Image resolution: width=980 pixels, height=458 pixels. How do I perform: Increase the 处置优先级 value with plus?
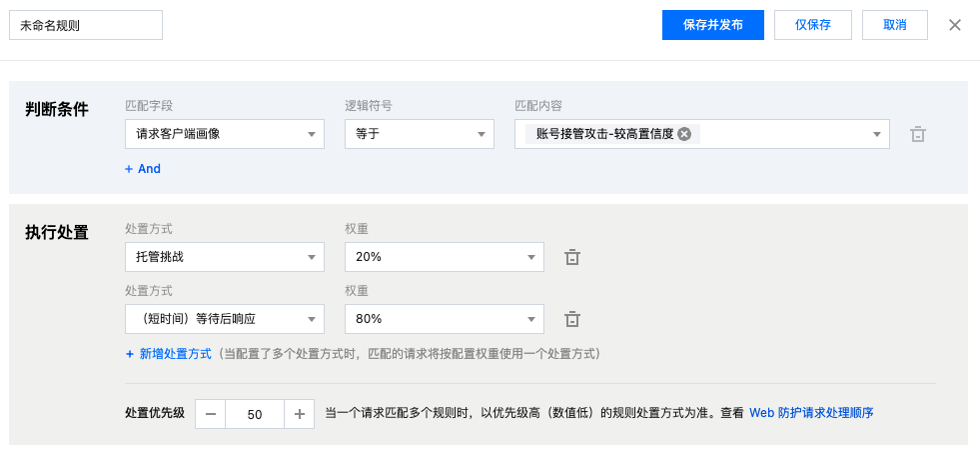(x=299, y=414)
